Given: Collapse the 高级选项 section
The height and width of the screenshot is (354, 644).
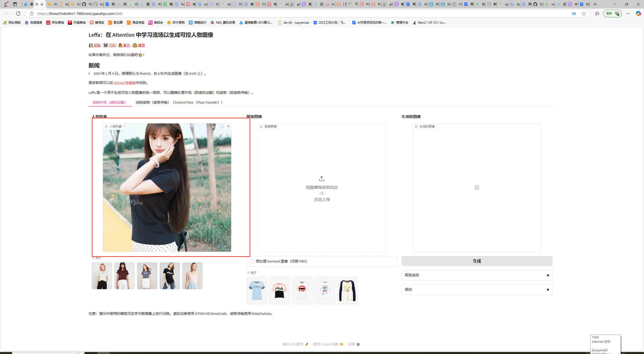Looking at the screenshot, I should (548, 275).
